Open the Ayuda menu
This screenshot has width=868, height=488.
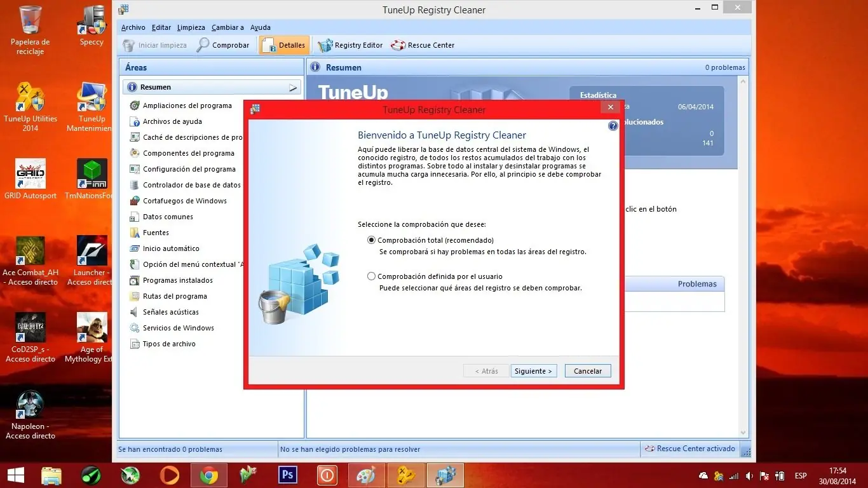point(261,27)
